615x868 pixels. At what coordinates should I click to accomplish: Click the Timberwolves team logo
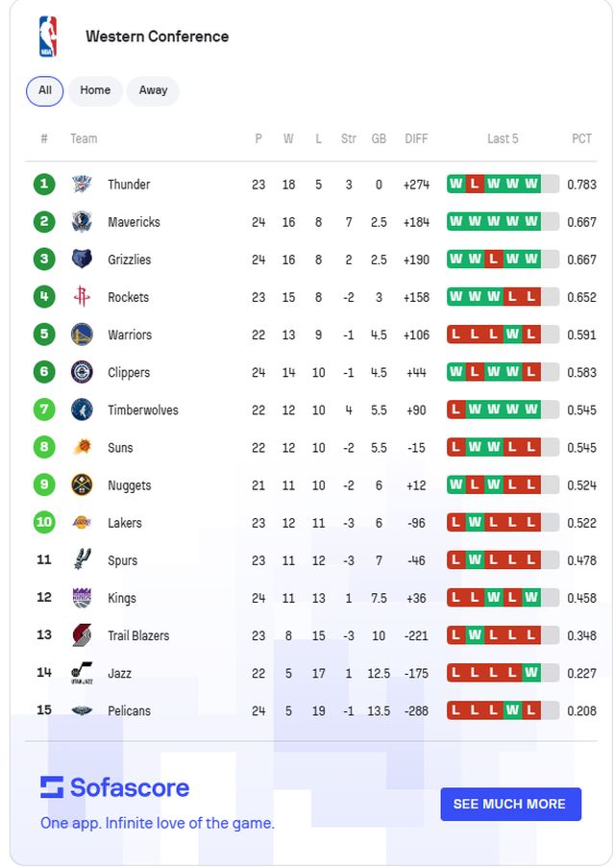(x=82, y=409)
